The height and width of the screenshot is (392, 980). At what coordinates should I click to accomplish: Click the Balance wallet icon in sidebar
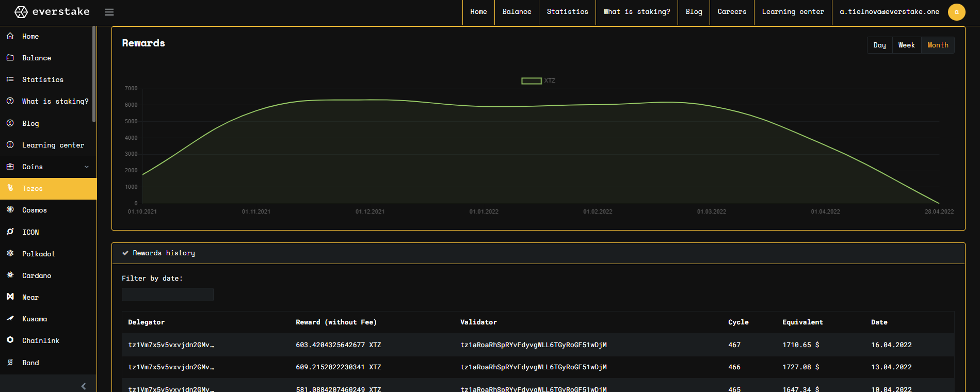pos(10,58)
